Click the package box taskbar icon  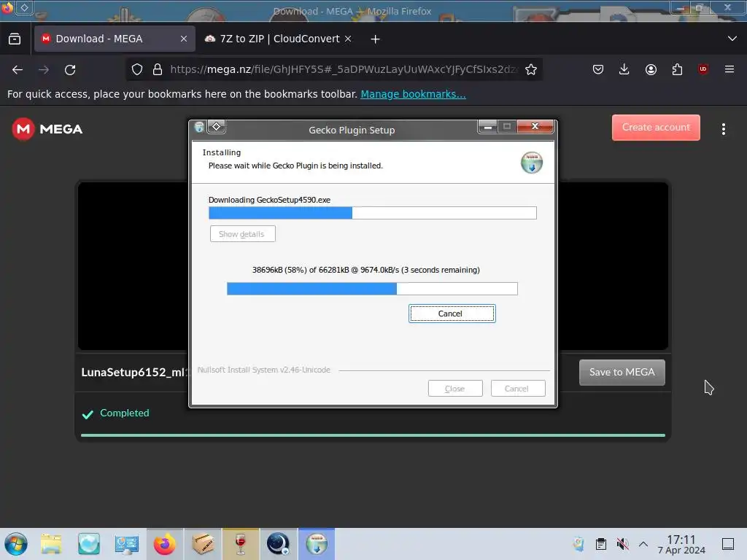click(203, 544)
